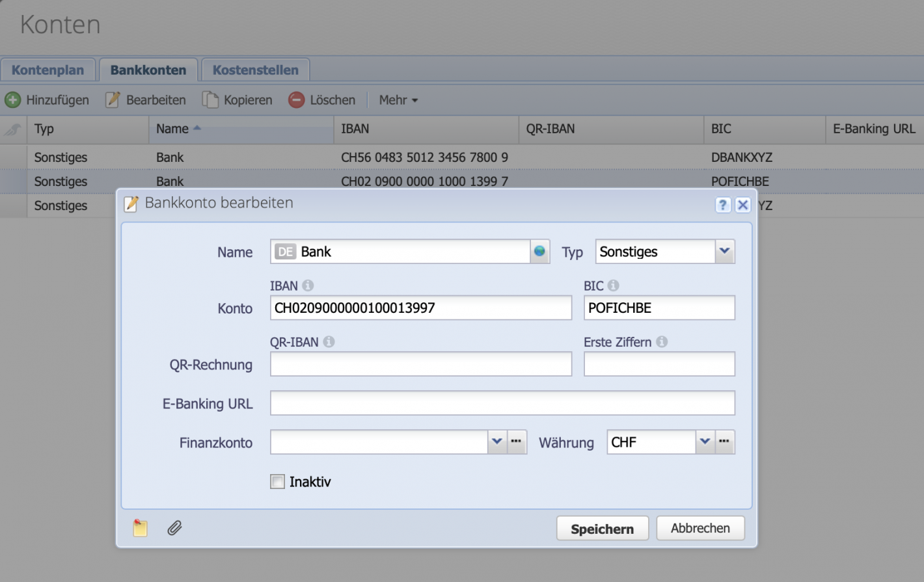Switch to the Kontenplan tab
The width and height of the screenshot is (924, 582).
48,70
